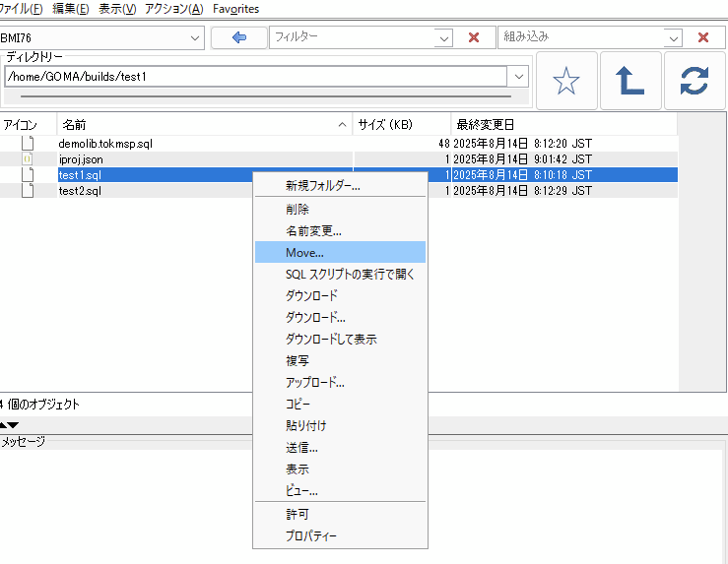Click the file icon for test1.sql
Image resolution: width=728 pixels, height=564 pixels.
(28, 175)
